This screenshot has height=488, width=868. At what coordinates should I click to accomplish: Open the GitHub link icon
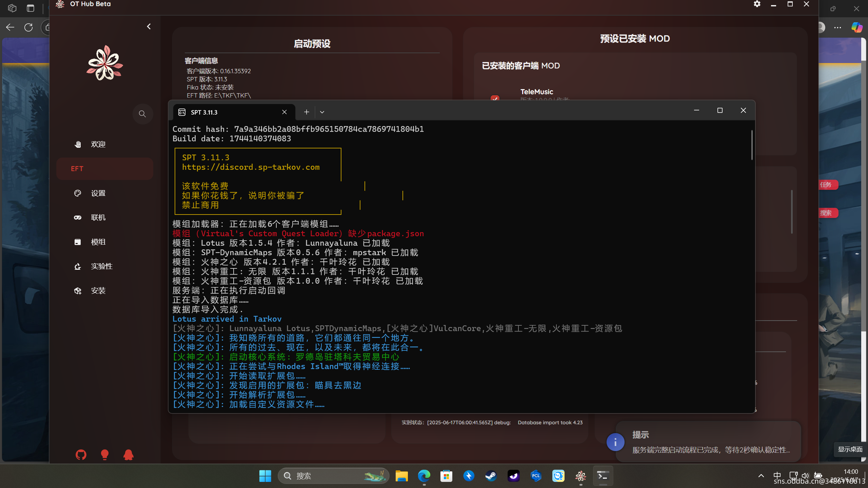coord(81,455)
